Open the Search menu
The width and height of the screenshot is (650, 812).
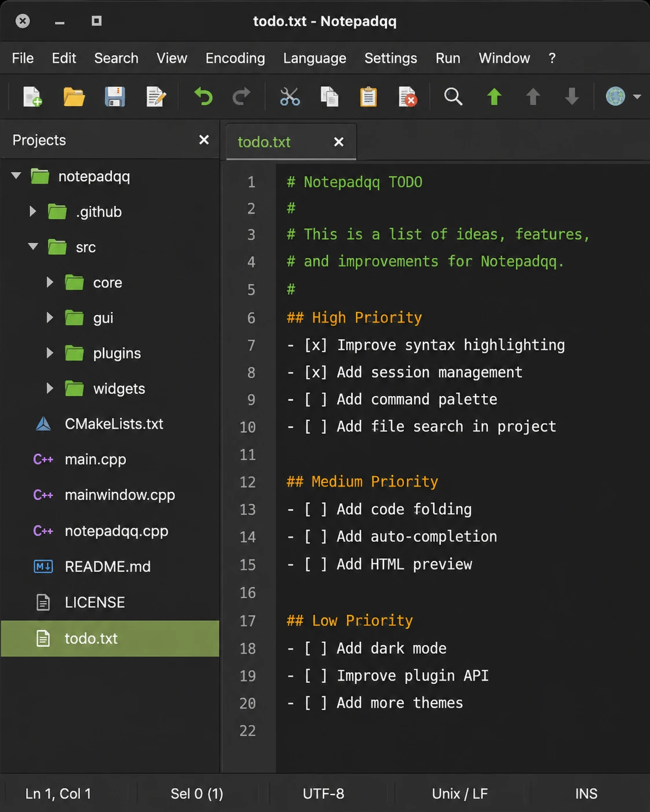click(116, 58)
